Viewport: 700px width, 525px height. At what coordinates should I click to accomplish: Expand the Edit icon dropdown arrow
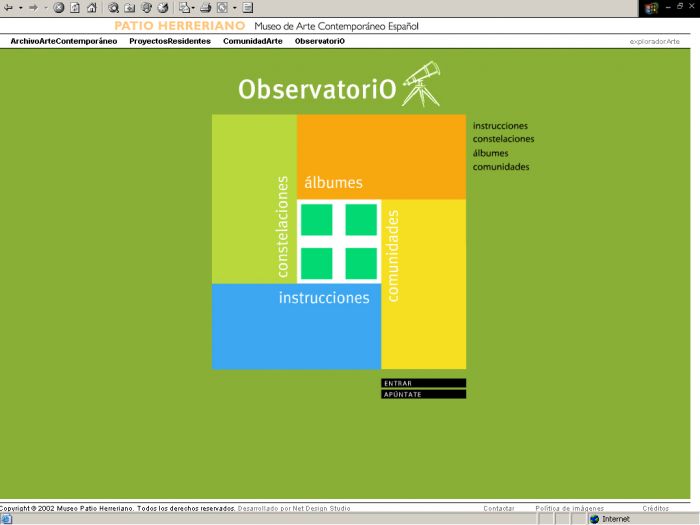pos(234,8)
